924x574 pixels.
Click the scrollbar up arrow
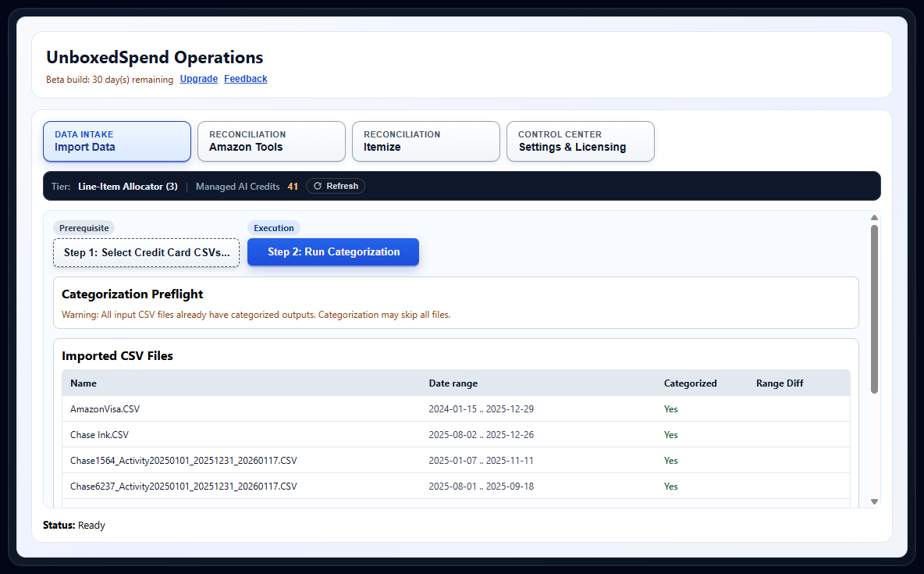click(x=874, y=218)
